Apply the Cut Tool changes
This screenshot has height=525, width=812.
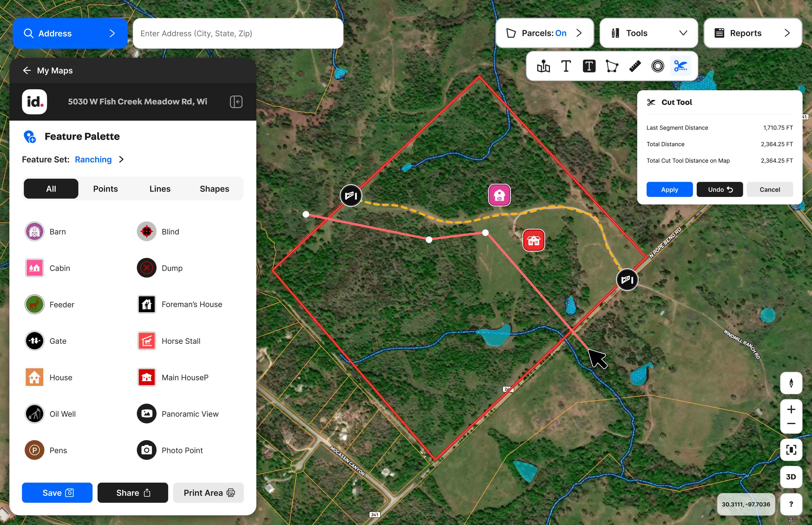pyautogui.click(x=669, y=189)
